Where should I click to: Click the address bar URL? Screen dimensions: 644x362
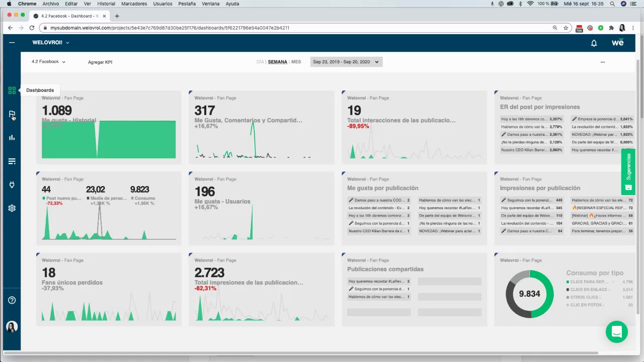tap(170, 28)
